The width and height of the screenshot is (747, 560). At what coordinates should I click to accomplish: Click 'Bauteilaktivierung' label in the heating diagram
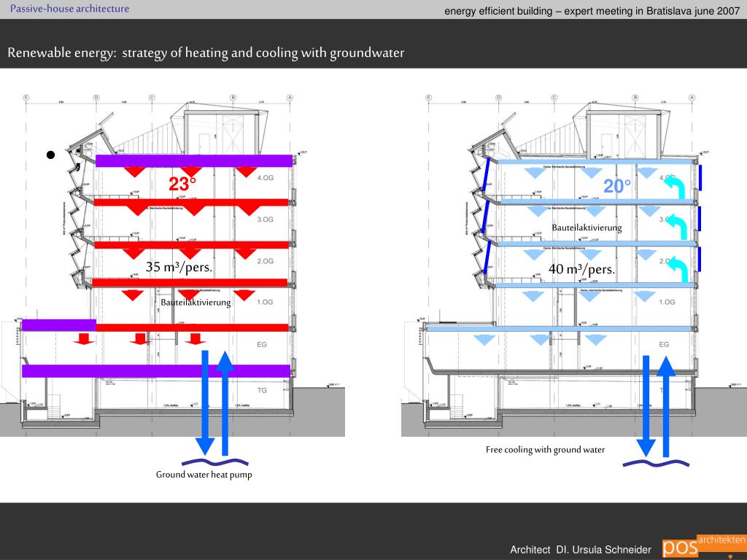click(x=196, y=303)
